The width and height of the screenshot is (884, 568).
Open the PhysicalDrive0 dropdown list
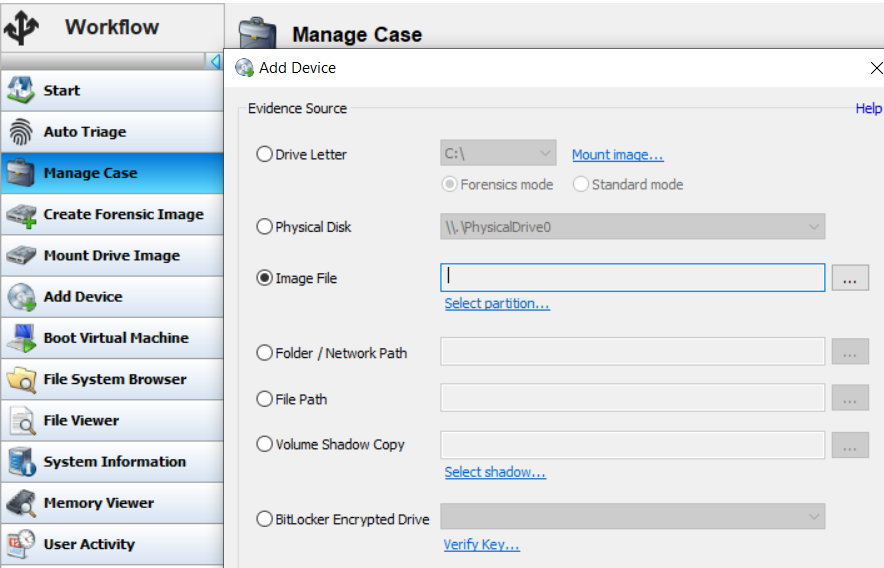(x=633, y=226)
